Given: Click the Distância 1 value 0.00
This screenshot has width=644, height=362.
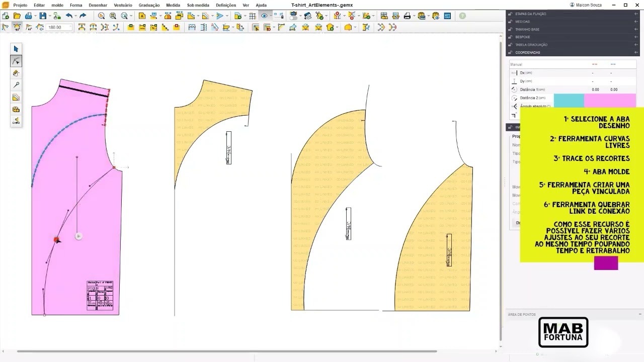Looking at the screenshot, I should tap(595, 89).
